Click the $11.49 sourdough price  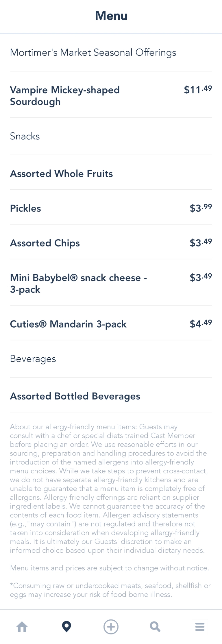pyautogui.click(x=198, y=89)
